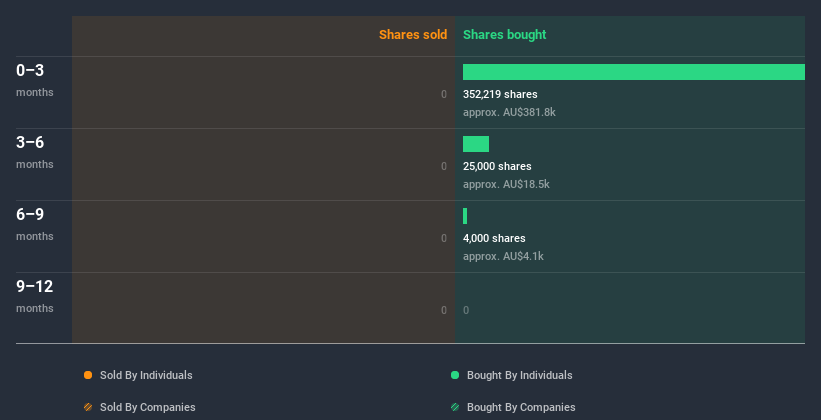
Task: Click the Sold By Individuals legend label
Action: click(x=146, y=375)
